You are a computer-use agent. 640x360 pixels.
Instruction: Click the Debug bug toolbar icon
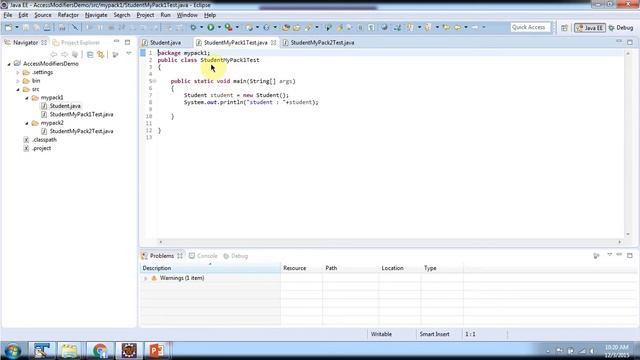point(193,27)
